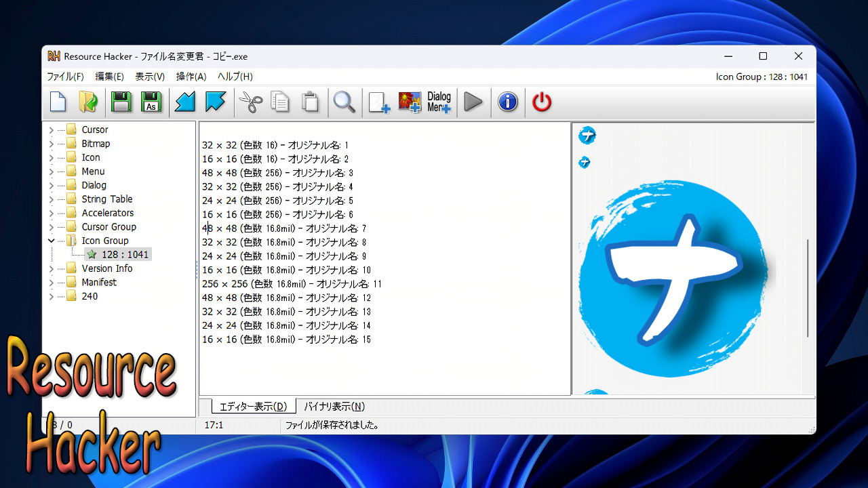Click the scissors Cut icon

[x=250, y=102]
